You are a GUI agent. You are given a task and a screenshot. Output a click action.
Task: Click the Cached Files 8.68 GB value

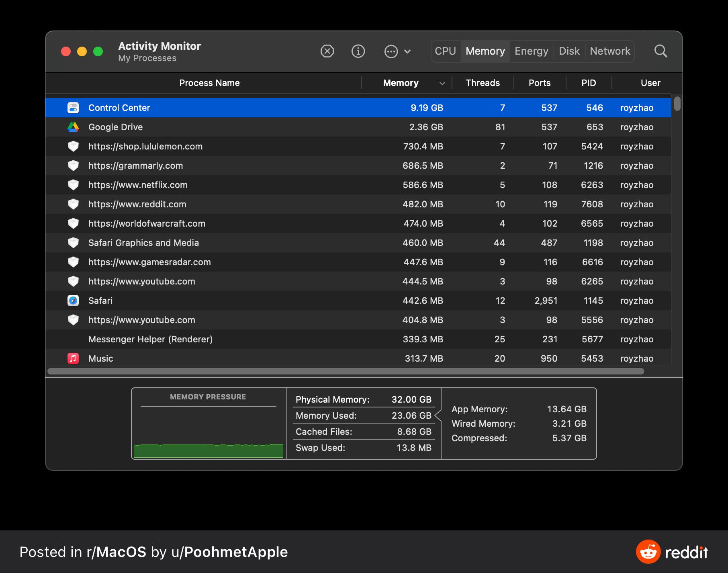[x=414, y=432]
